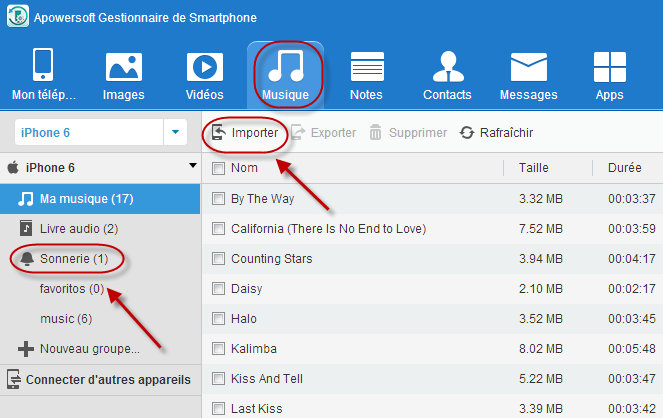
Task: Click song name Counting Stars
Action: pyautogui.click(x=271, y=259)
